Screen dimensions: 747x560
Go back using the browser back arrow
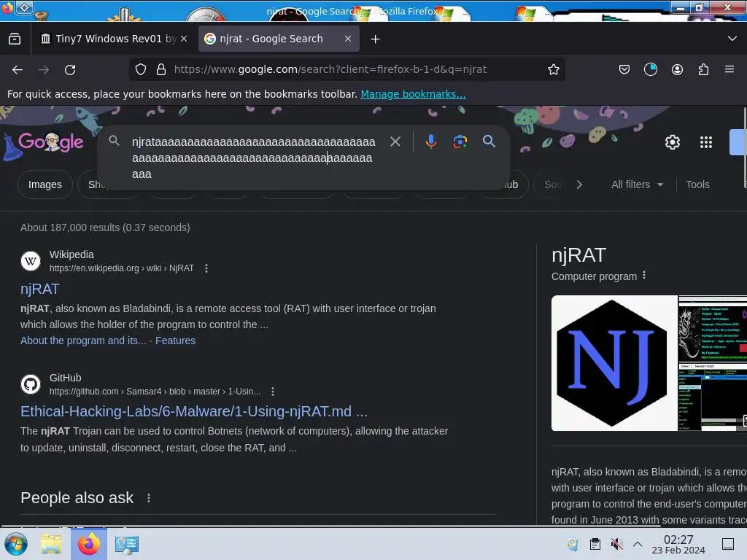[x=18, y=69]
